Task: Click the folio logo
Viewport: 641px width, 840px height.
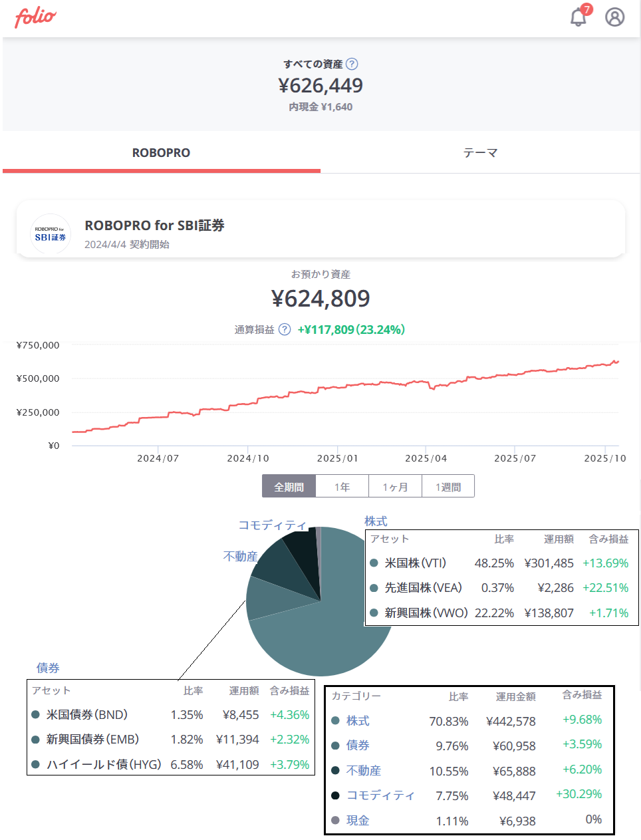Action: (x=35, y=17)
